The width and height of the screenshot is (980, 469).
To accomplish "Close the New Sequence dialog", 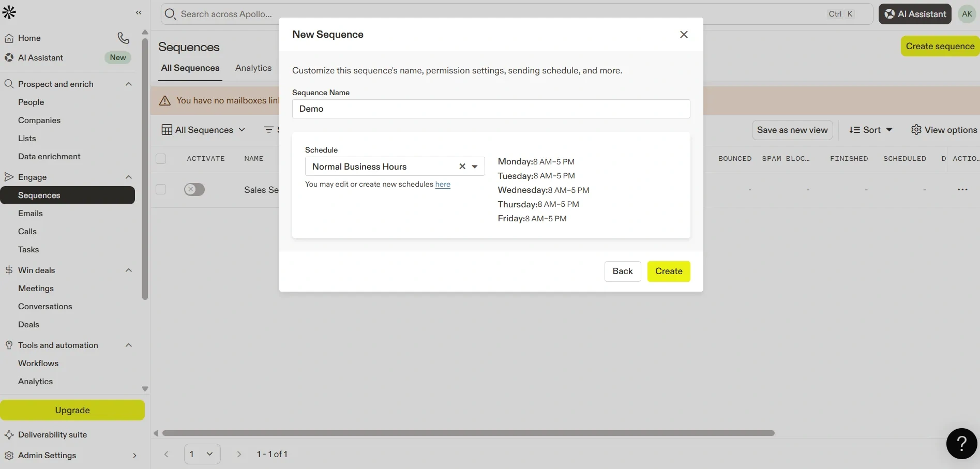I will click(x=684, y=35).
